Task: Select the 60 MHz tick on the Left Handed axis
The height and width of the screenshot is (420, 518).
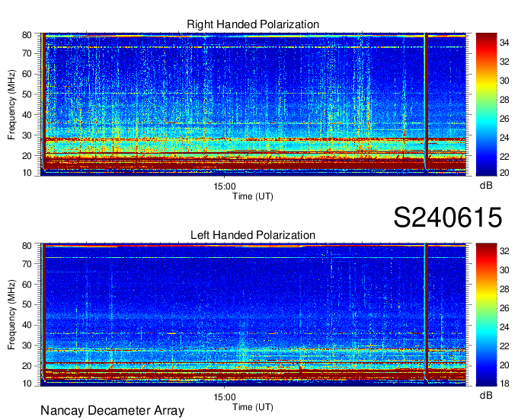Action: coord(27,284)
